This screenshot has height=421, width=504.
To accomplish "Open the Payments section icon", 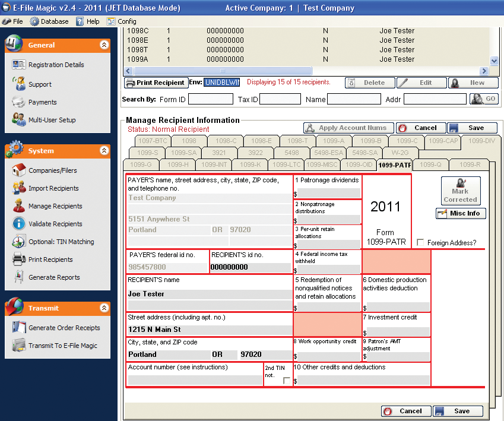I will tap(19, 102).
